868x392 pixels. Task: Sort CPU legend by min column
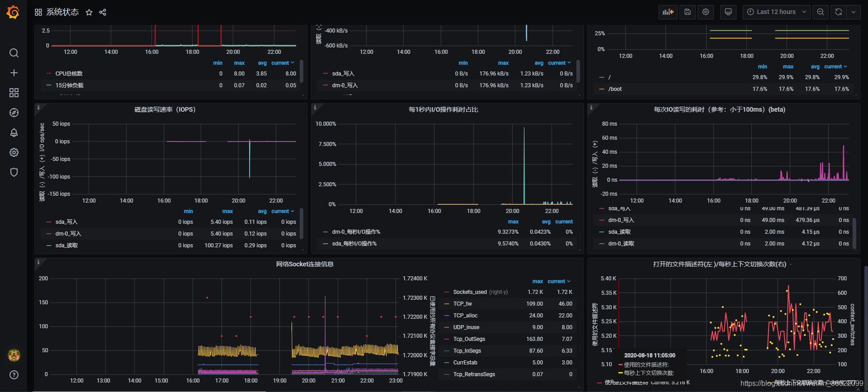217,63
